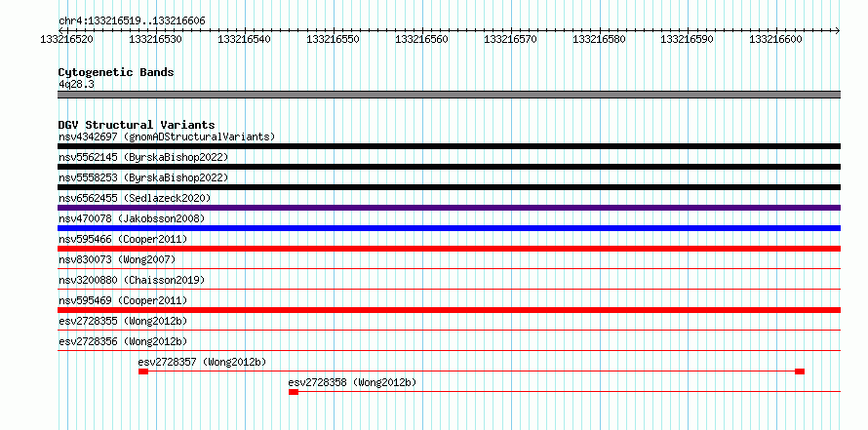Click ruler position 133216570
This screenshot has width=868, height=430.
(x=510, y=39)
